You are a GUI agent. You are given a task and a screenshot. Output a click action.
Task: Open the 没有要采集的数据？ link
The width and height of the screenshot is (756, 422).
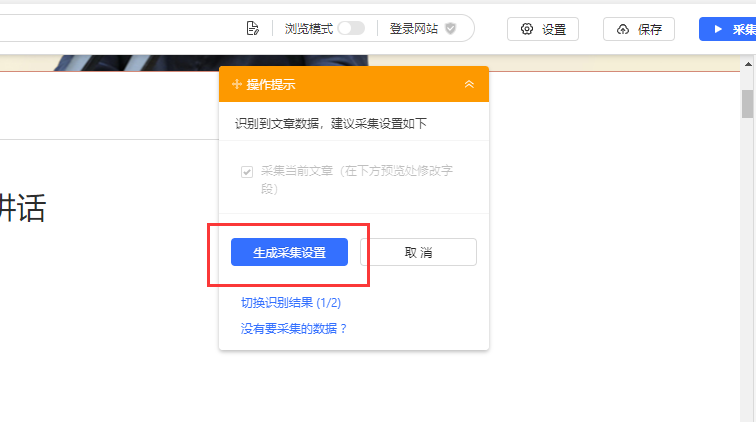(x=294, y=328)
